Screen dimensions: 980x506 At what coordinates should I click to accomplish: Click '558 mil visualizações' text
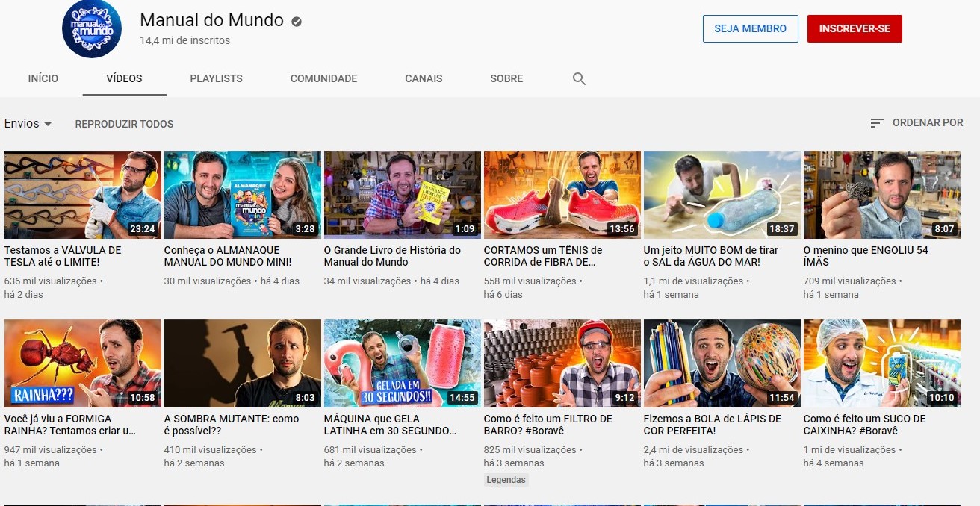pos(530,281)
